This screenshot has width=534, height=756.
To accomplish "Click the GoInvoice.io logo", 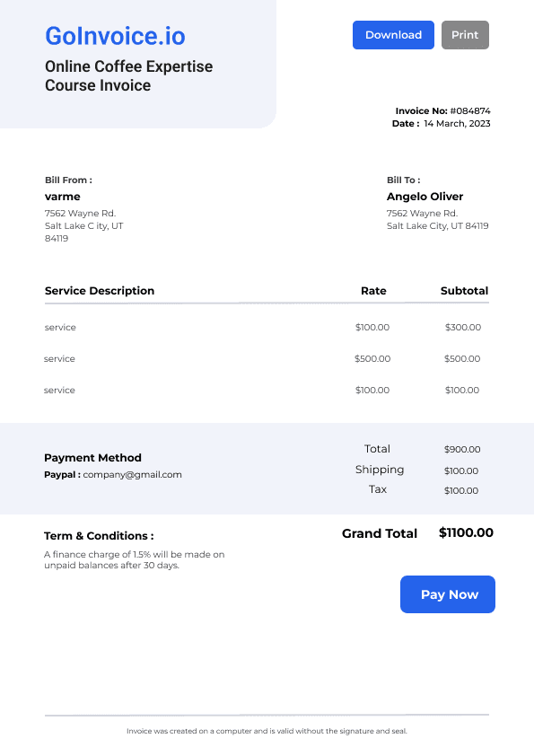I will click(115, 36).
